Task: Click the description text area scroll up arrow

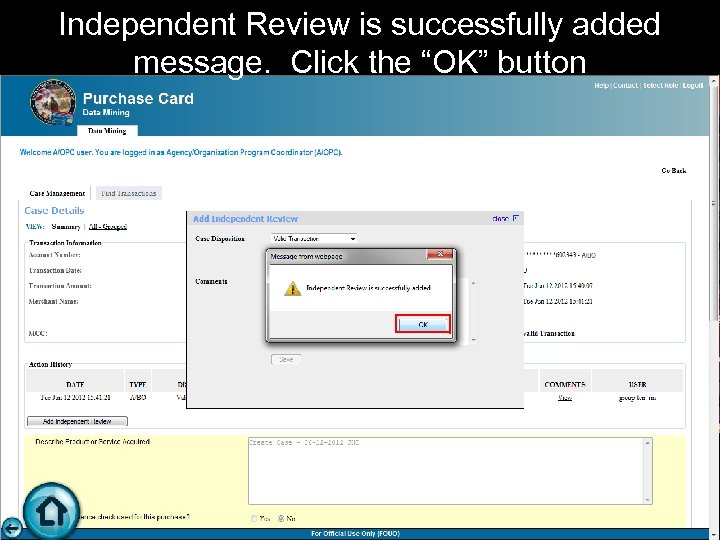Action: (x=647, y=443)
